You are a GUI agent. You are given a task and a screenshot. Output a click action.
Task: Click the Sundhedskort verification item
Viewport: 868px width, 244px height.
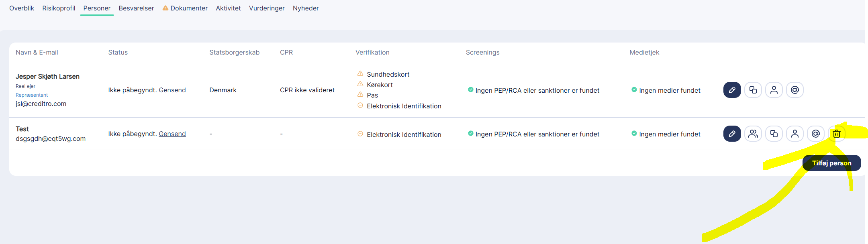coord(388,74)
